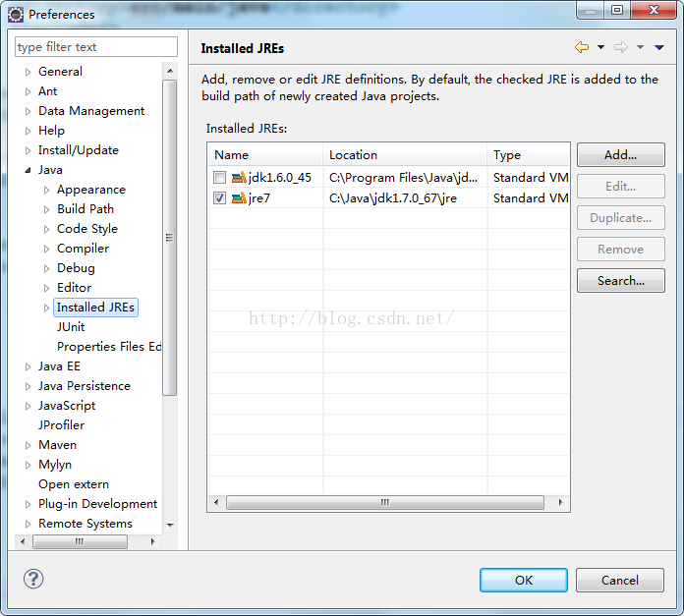Click the back navigation arrow icon

(582, 47)
